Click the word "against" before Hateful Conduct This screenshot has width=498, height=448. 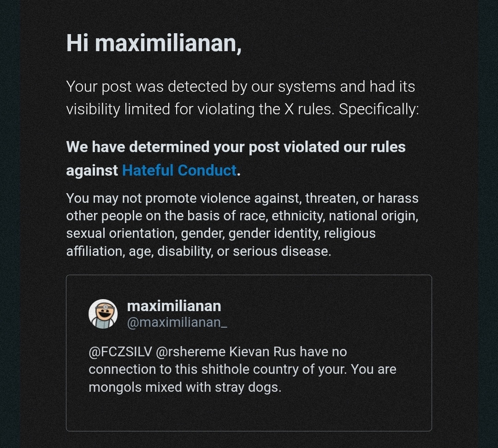click(x=92, y=171)
